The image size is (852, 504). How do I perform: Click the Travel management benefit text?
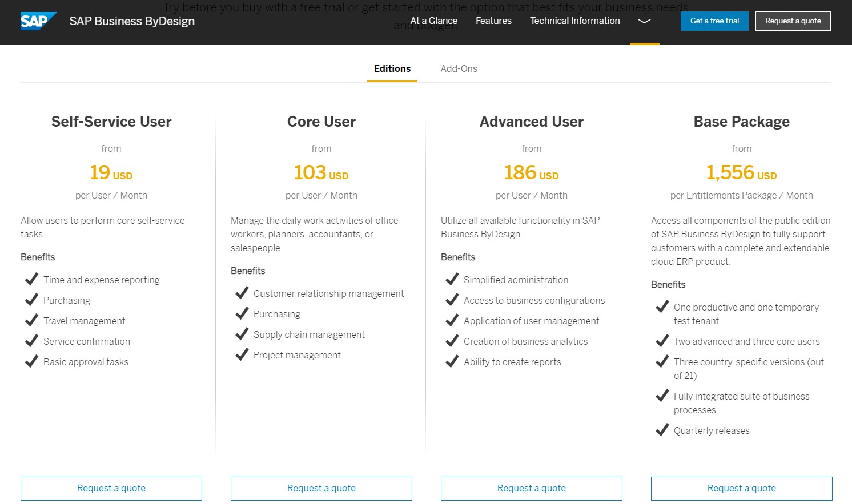coord(85,321)
